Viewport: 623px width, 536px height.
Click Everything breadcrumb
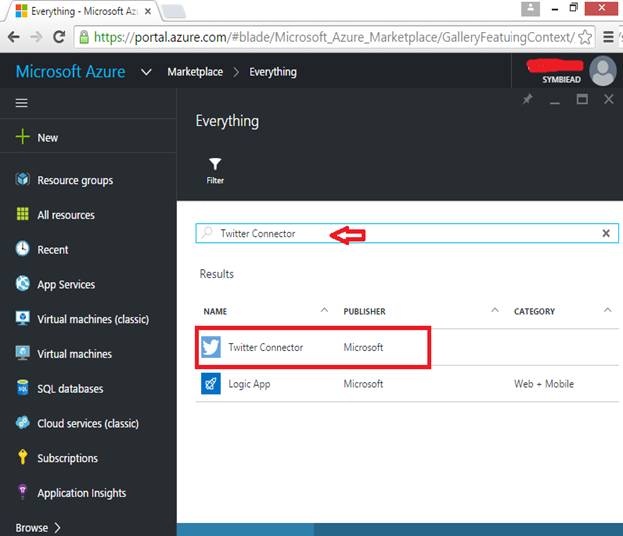tap(273, 72)
